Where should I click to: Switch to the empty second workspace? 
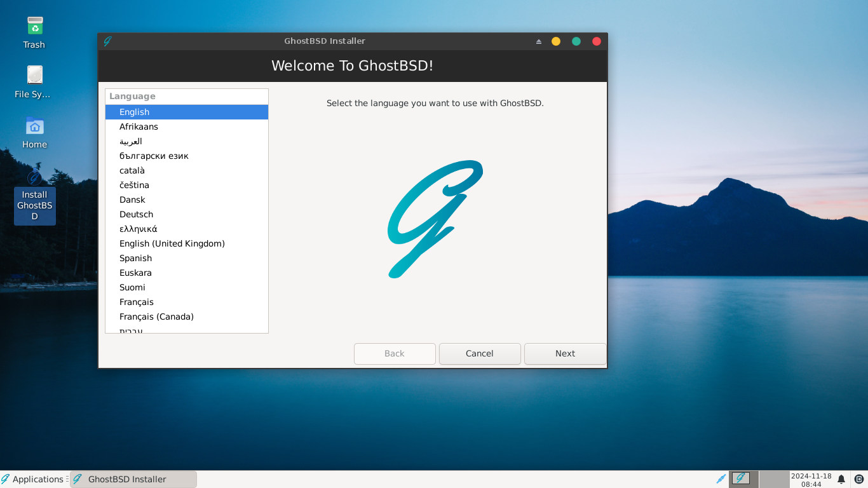(x=774, y=479)
